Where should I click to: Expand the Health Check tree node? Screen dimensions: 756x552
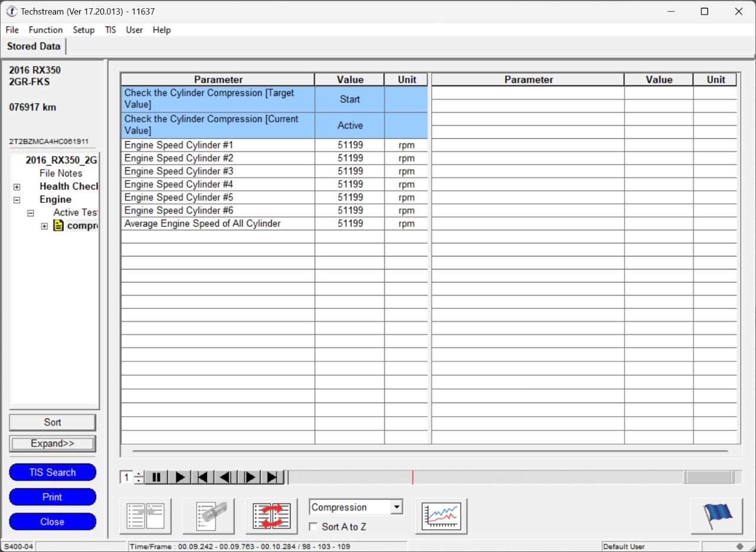click(17, 187)
